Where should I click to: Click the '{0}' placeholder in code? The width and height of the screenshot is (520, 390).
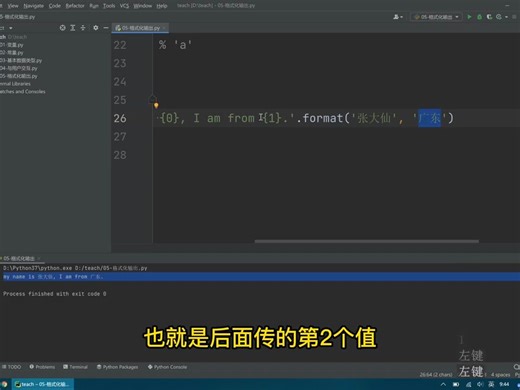pos(169,118)
